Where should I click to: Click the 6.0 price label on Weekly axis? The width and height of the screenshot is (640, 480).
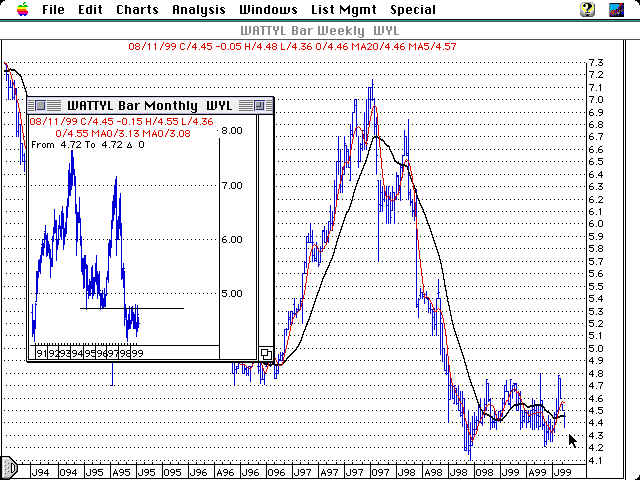coord(595,224)
